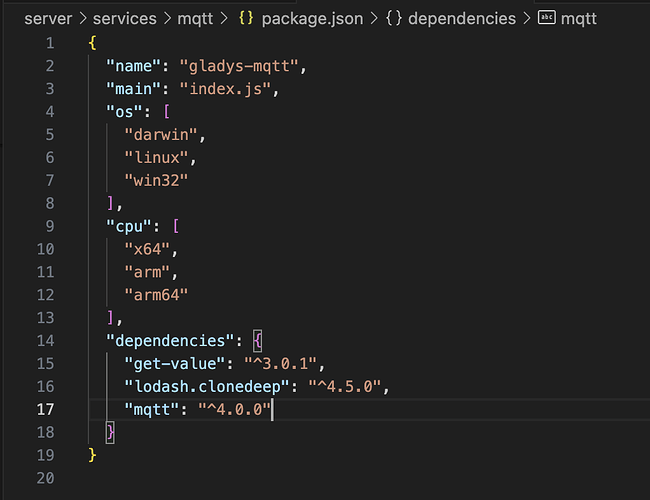
Task: Click line number 14 in the gutter
Action: click(46, 340)
